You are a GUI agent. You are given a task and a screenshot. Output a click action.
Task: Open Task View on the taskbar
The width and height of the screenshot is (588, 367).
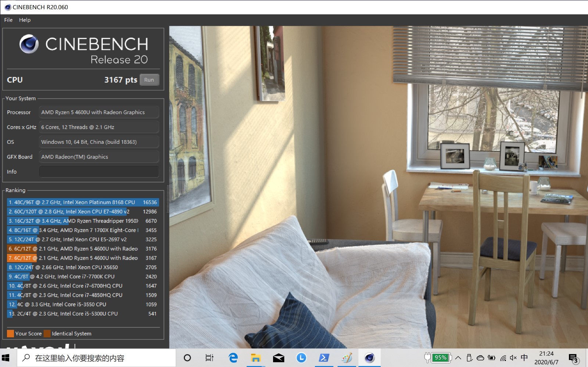(209, 358)
